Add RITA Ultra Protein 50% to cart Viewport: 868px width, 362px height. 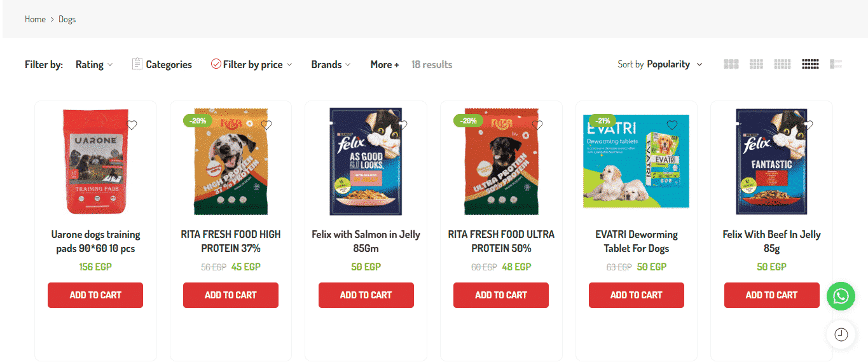[x=501, y=295]
